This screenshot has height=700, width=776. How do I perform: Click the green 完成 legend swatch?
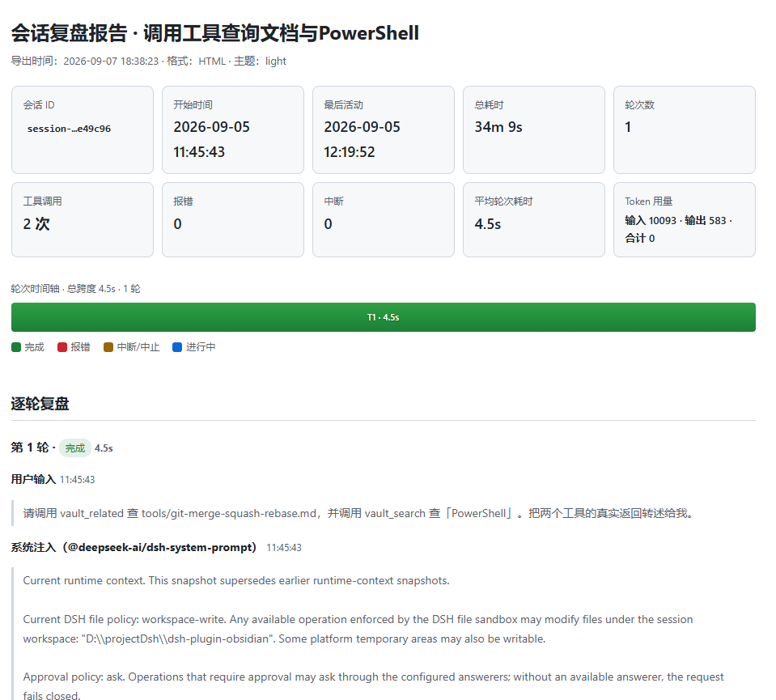tap(16, 347)
